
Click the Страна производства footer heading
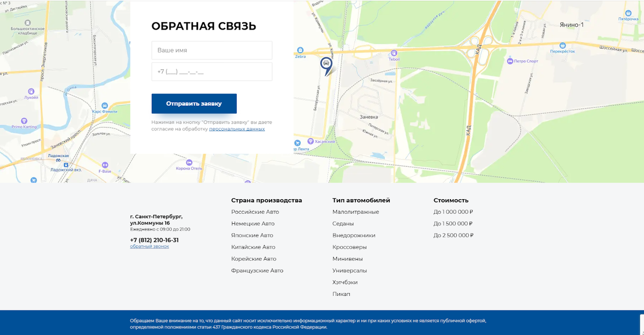267,200
